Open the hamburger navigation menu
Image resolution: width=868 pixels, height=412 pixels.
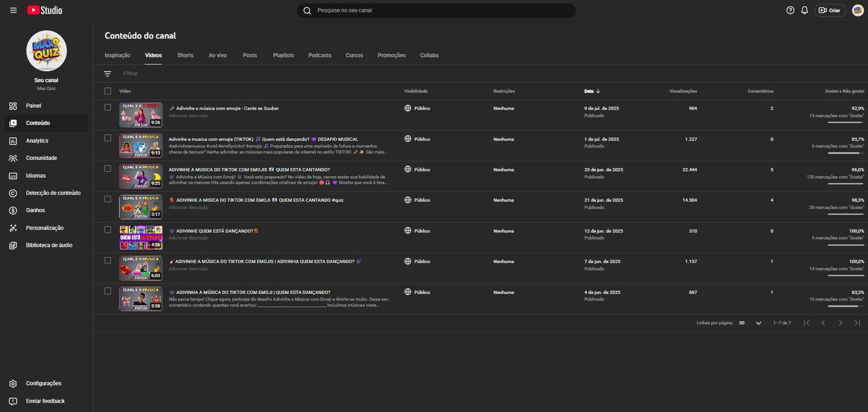pyautogui.click(x=13, y=10)
